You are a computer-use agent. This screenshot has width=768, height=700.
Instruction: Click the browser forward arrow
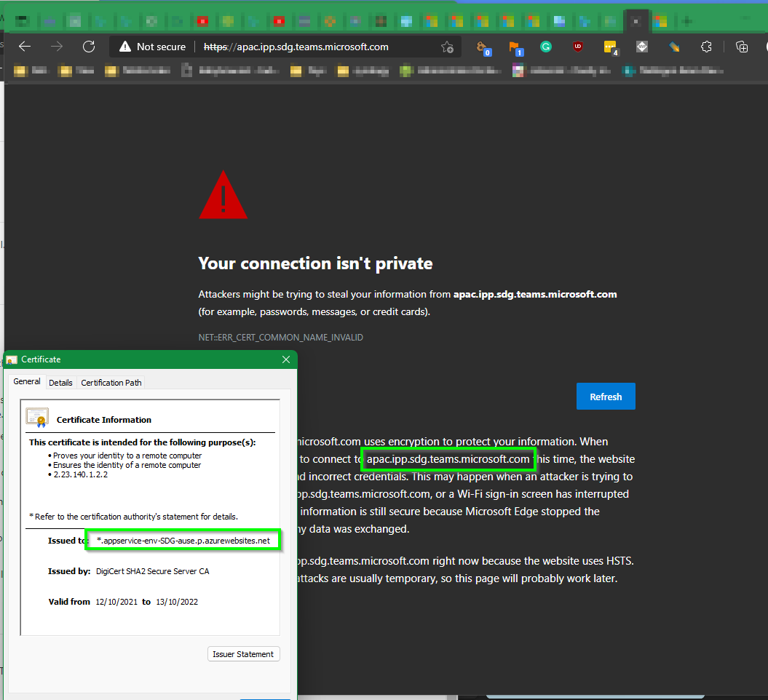tap(57, 47)
